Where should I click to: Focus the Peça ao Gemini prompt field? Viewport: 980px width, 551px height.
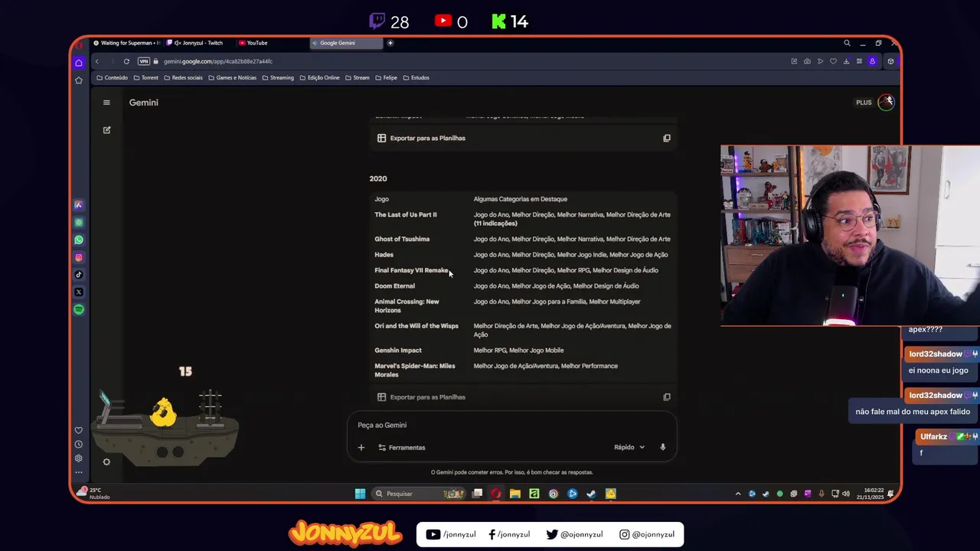click(511, 425)
